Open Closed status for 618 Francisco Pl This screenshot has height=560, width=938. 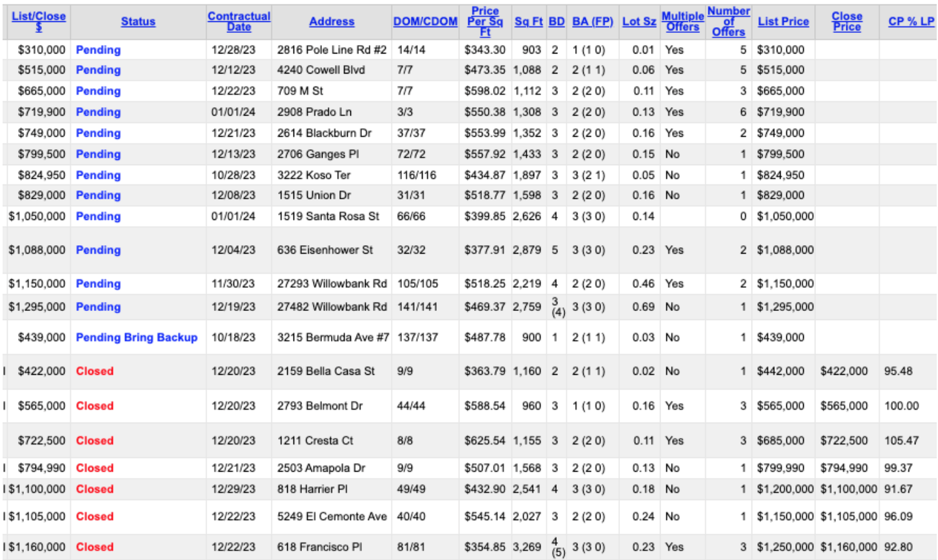pos(95,546)
